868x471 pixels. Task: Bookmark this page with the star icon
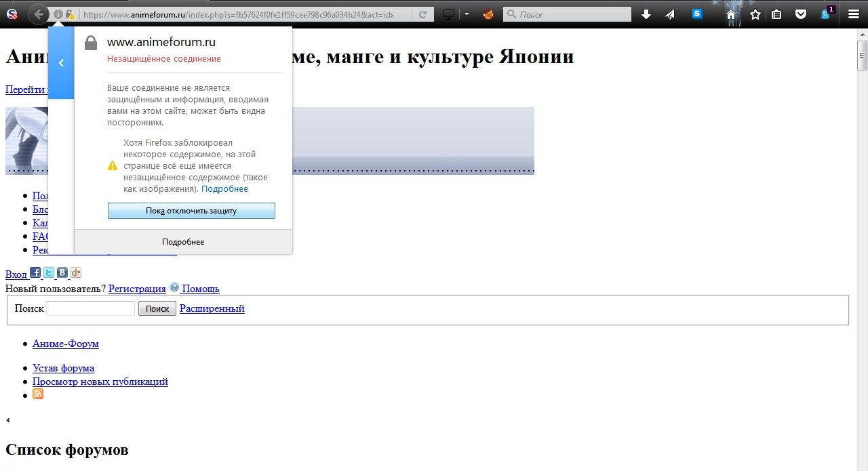(755, 14)
